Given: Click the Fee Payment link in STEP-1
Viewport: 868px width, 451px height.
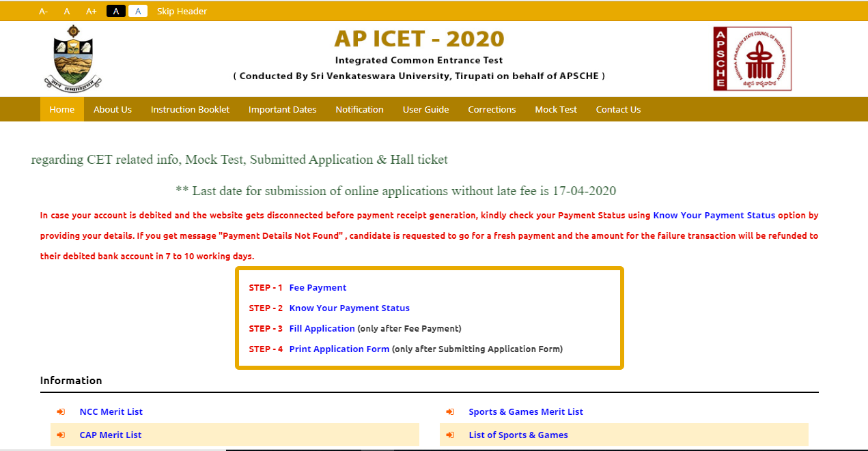Looking at the screenshot, I should tap(318, 287).
